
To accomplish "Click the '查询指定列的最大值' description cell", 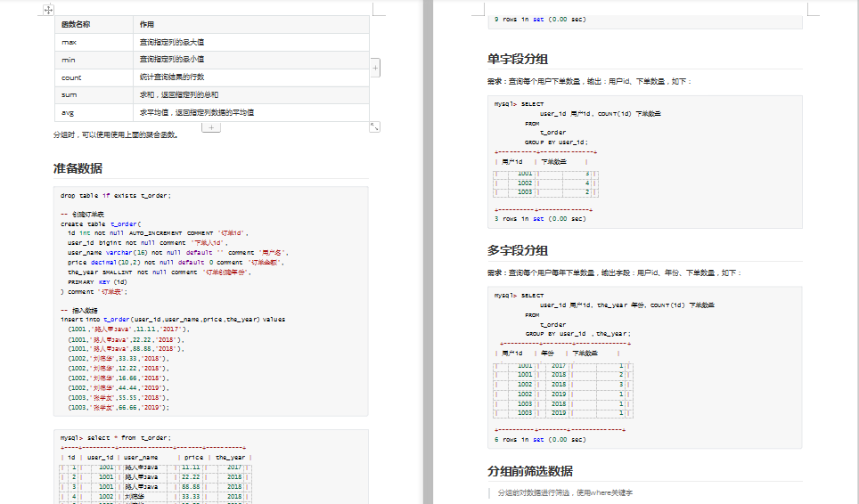I will pos(251,42).
